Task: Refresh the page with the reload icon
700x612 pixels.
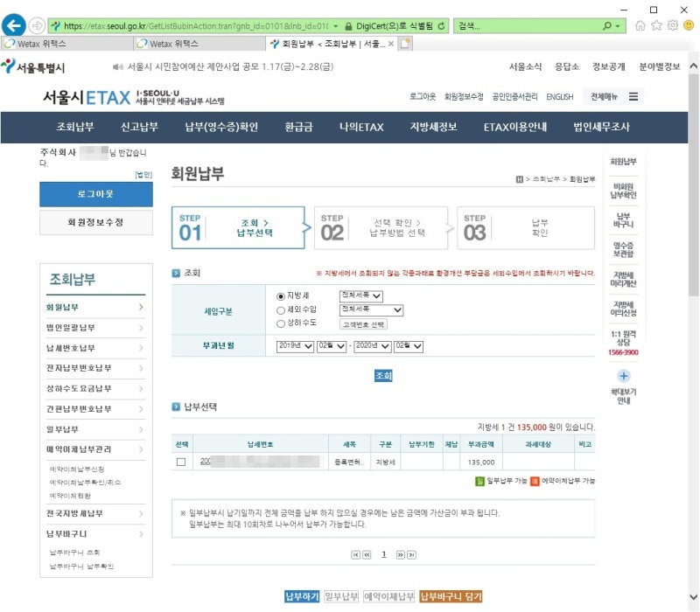Action: pyautogui.click(x=441, y=26)
